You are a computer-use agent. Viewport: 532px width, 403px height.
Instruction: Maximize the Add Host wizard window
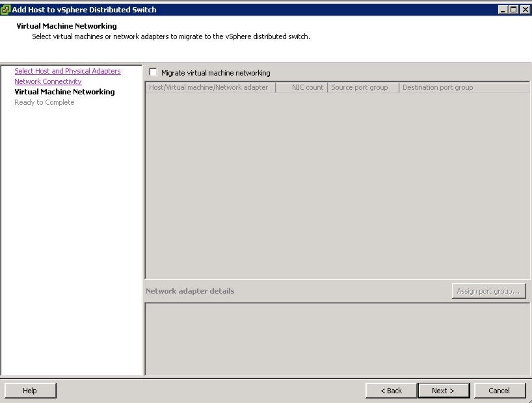tap(514, 10)
